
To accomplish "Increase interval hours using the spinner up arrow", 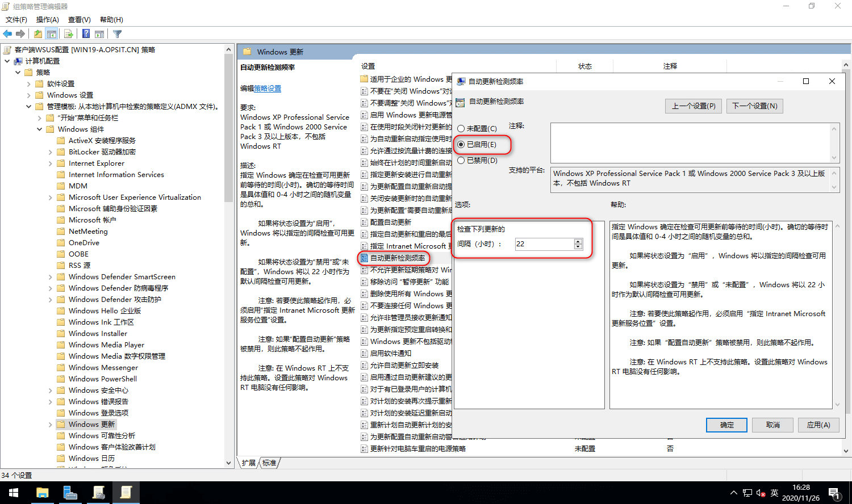I will pyautogui.click(x=578, y=241).
